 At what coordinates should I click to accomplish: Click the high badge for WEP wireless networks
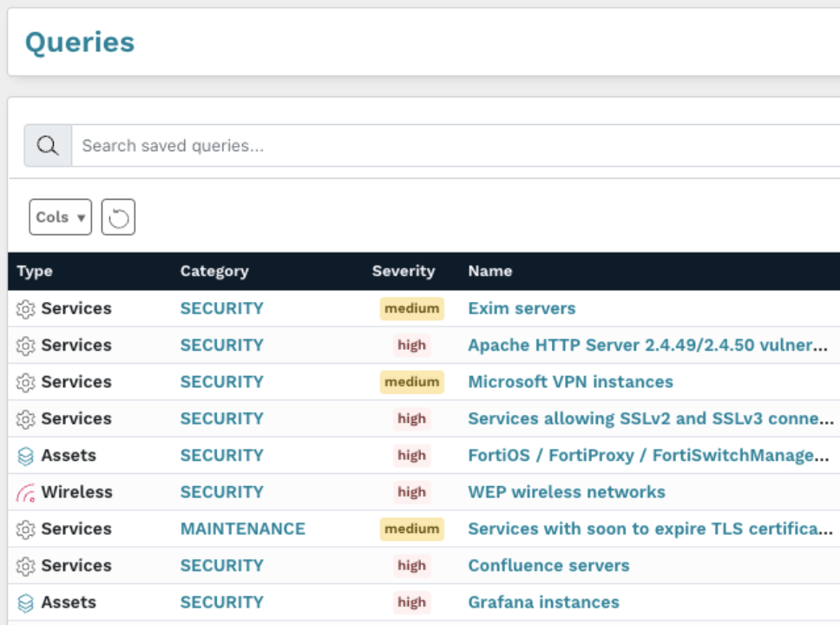[411, 491]
